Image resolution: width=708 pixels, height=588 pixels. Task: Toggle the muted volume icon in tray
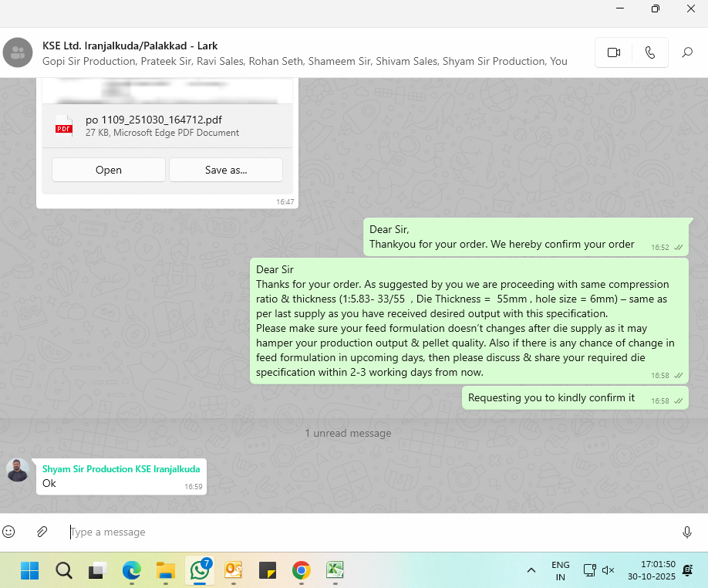pos(608,570)
